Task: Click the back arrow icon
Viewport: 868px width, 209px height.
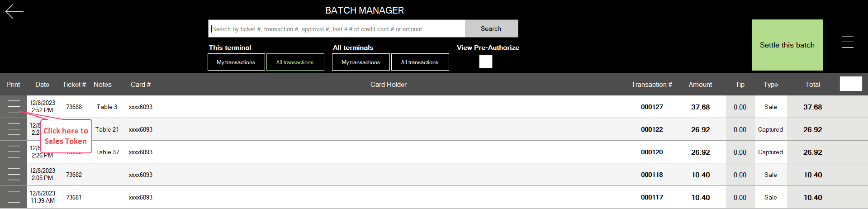Action: [x=14, y=11]
